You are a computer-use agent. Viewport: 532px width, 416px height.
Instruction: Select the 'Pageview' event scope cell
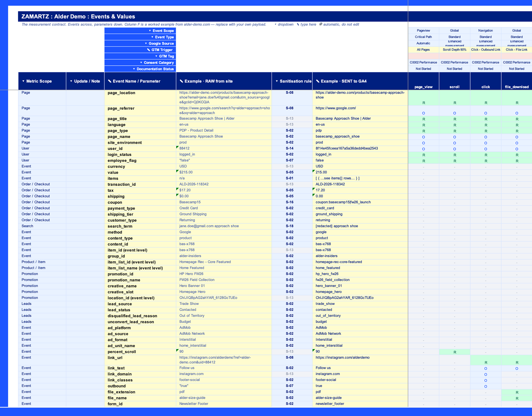point(423,31)
